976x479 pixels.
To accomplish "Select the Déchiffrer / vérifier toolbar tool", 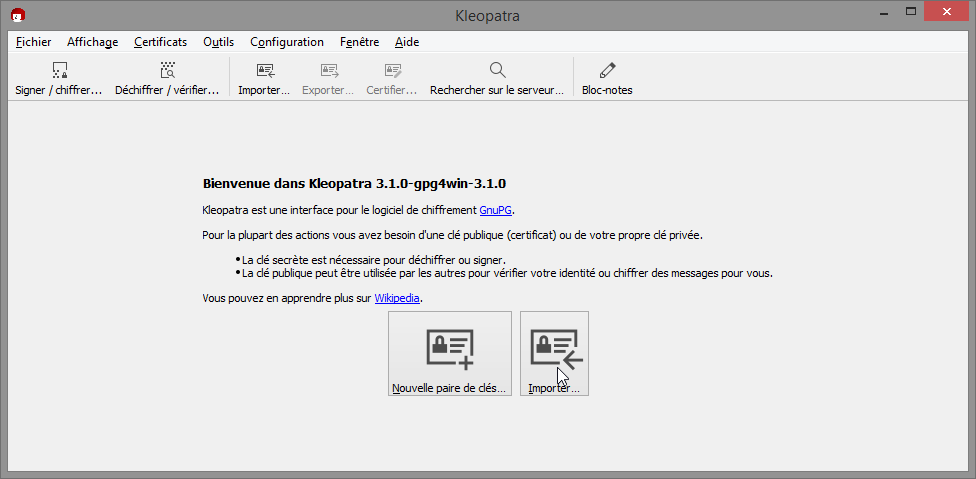I will [x=167, y=78].
